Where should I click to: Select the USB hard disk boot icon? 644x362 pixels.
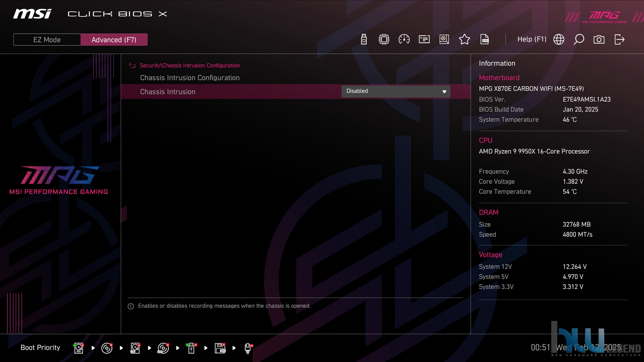(x=135, y=348)
